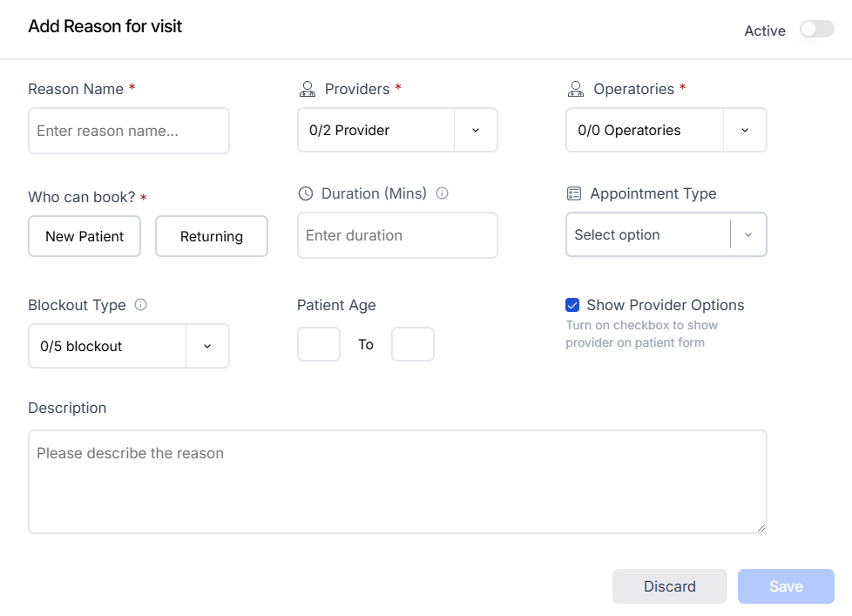Click the Duration info icon

[442, 193]
